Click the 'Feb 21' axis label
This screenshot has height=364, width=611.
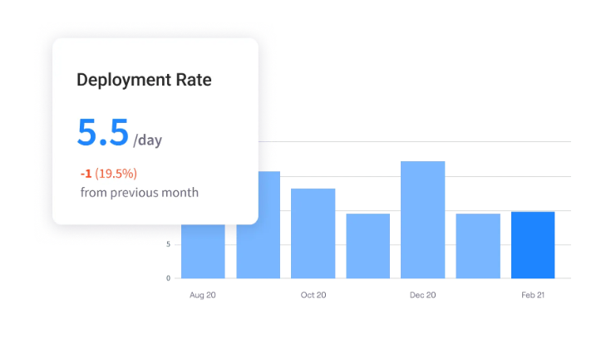533,295
